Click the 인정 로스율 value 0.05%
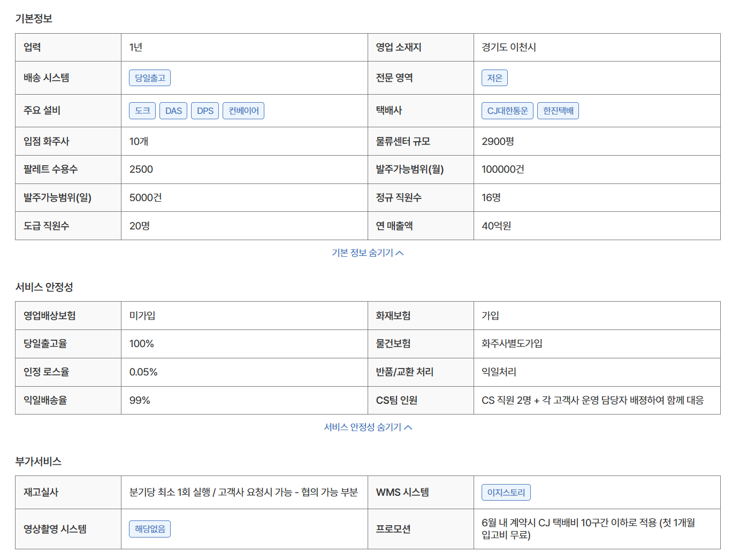Screen dimensions: 732x560 click(143, 372)
